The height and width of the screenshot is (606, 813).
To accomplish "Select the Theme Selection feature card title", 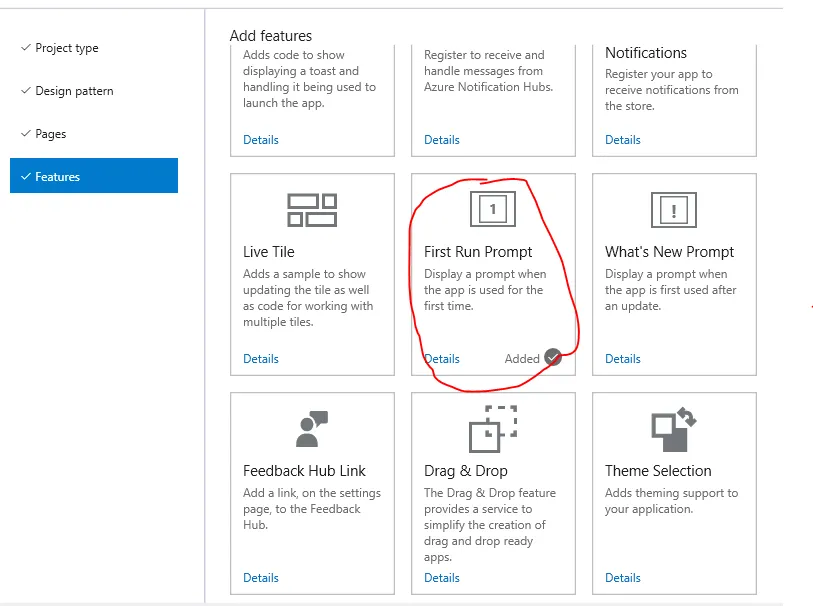I will coord(658,471).
